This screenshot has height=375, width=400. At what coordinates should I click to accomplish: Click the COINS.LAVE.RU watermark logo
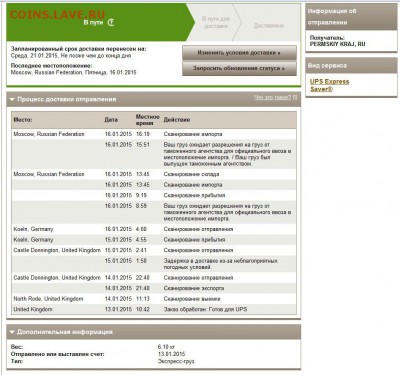click(x=57, y=14)
